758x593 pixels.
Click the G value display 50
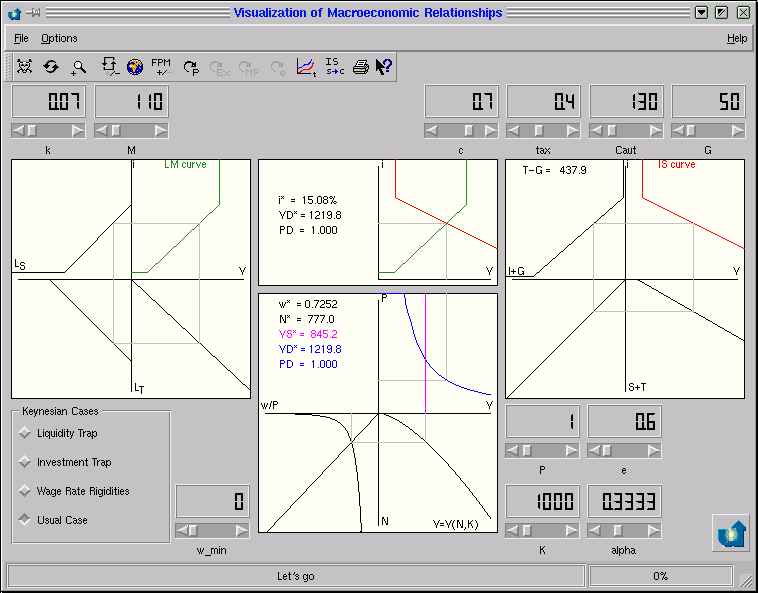[x=709, y=101]
